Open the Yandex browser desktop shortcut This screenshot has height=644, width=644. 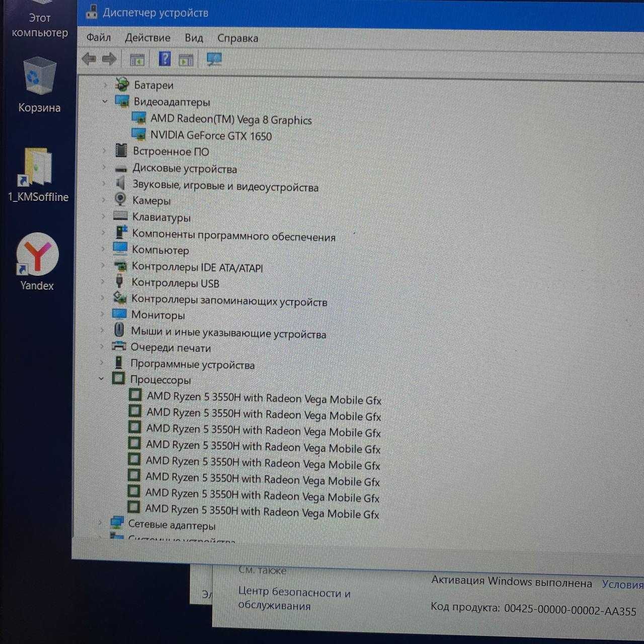(x=37, y=262)
